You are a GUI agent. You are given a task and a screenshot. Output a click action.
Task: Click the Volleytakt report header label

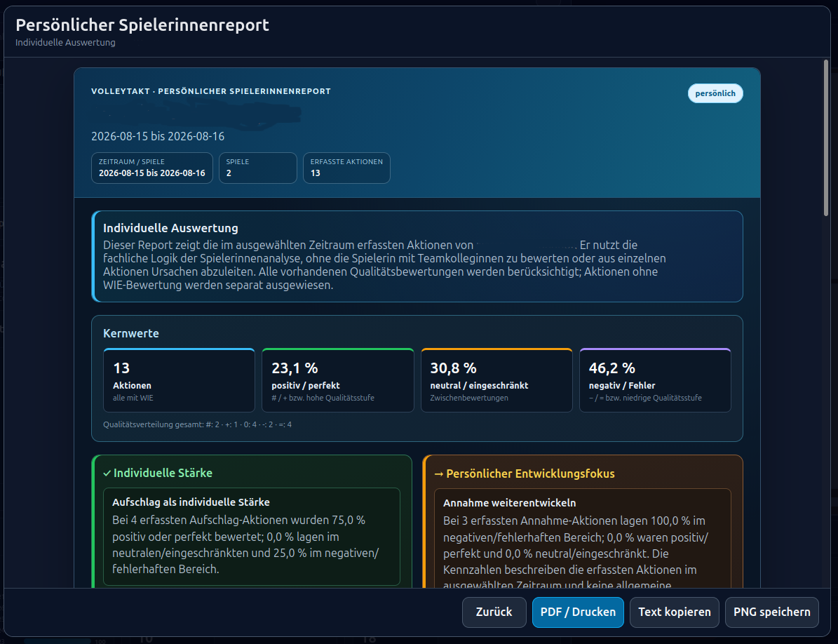(210, 91)
